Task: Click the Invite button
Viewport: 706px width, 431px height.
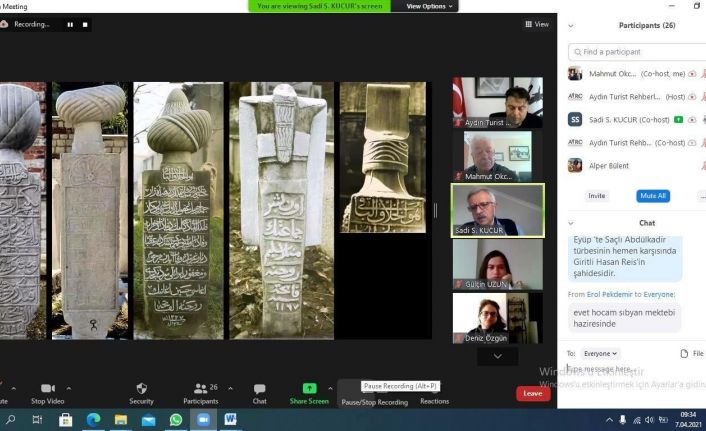Action: pyautogui.click(x=597, y=196)
